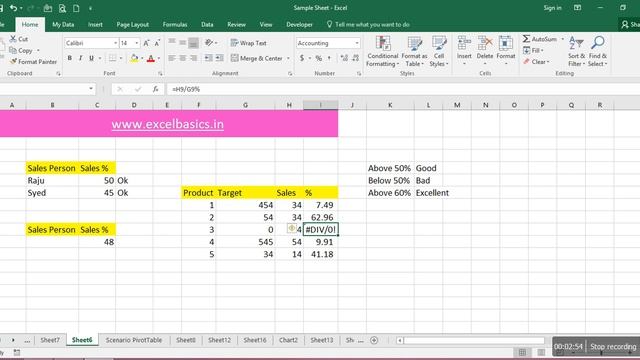Click Increase Decimal icon

344,58
